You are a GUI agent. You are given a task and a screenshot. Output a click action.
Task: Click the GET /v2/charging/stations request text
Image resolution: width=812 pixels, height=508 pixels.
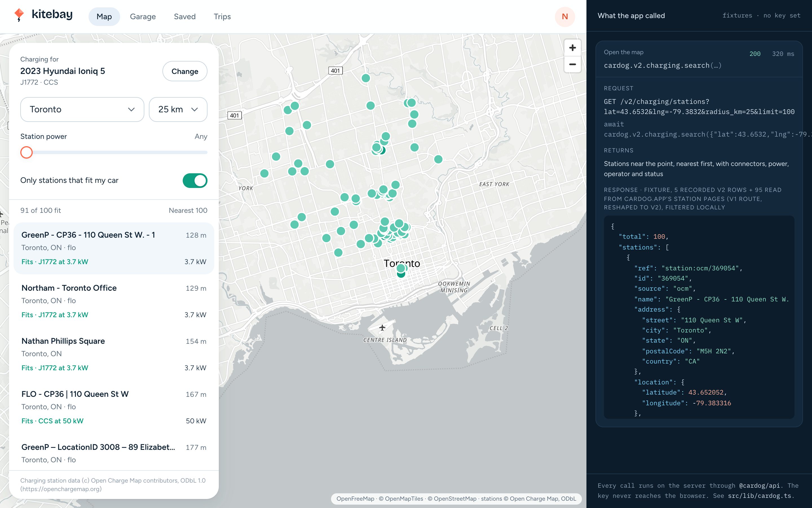[699, 106]
